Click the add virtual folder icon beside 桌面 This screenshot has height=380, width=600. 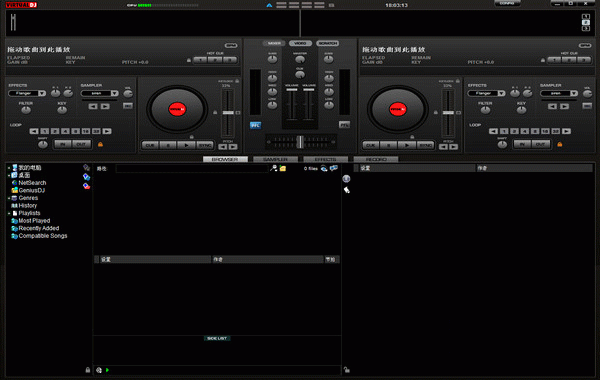[86, 177]
